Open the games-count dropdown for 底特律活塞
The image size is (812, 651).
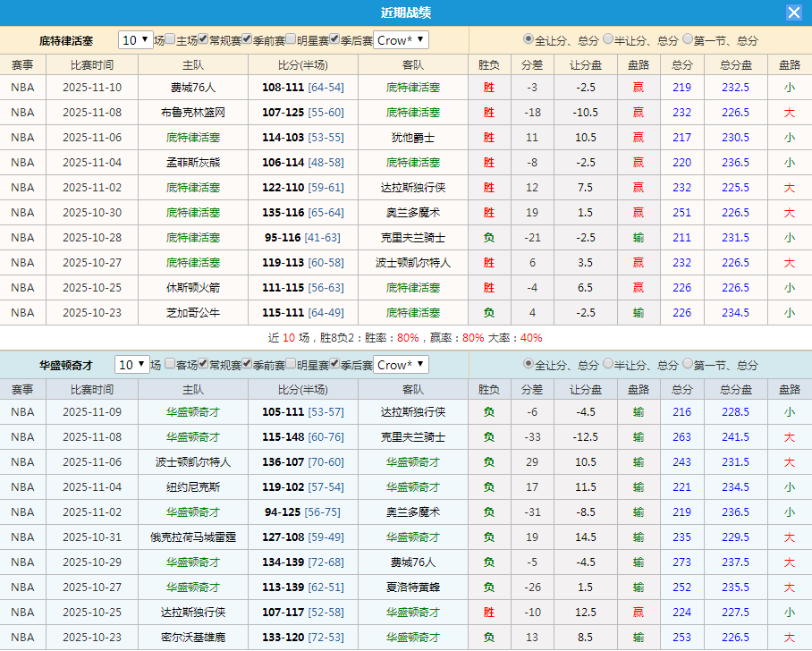tap(135, 39)
